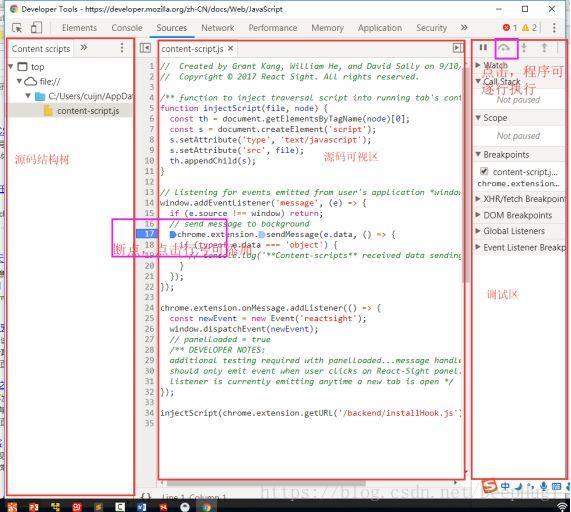Open the Elements tab

pyautogui.click(x=79, y=28)
